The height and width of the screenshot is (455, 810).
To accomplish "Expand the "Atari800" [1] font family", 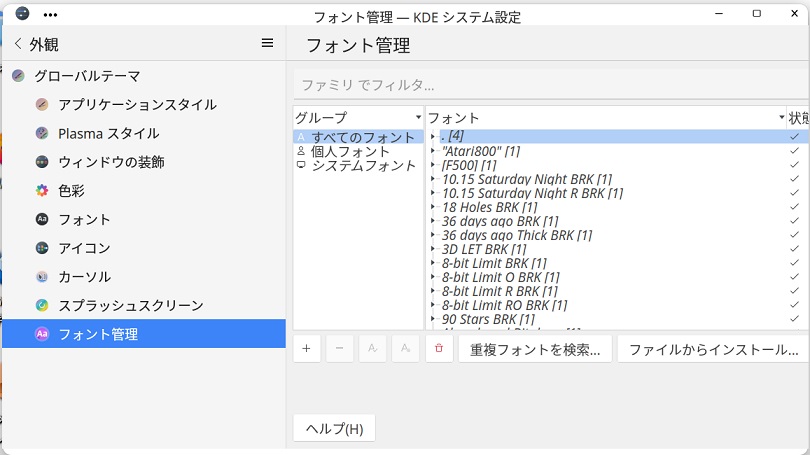I will pyautogui.click(x=433, y=151).
